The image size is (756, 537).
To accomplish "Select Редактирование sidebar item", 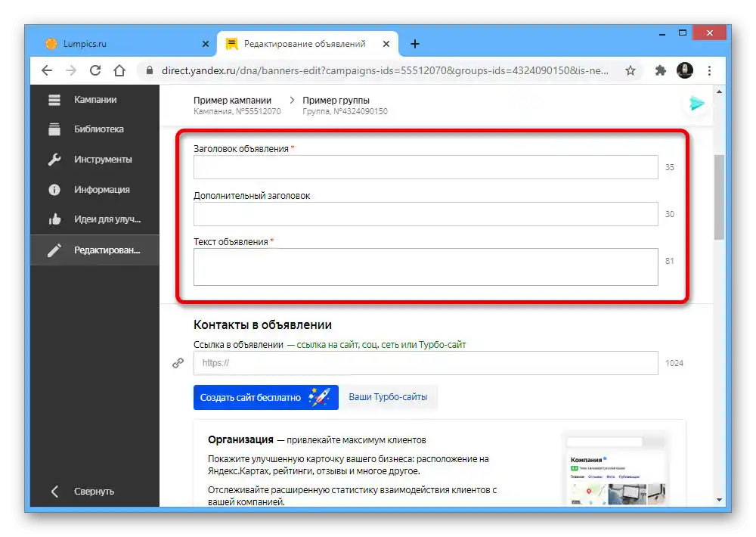I will coord(94,250).
